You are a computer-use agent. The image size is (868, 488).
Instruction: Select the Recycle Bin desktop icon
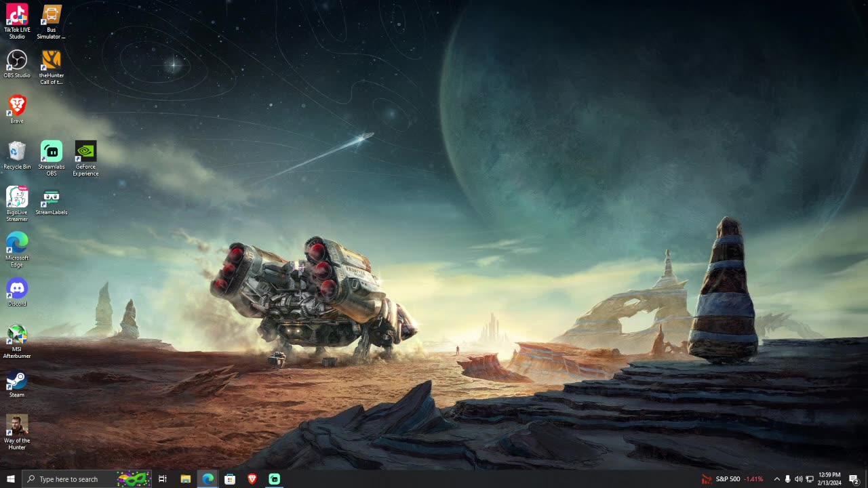click(x=17, y=155)
